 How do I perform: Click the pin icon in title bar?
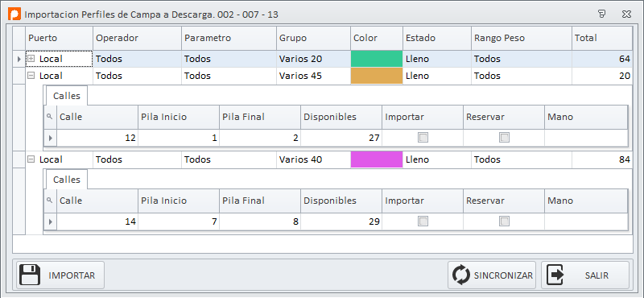pyautogui.click(x=601, y=14)
